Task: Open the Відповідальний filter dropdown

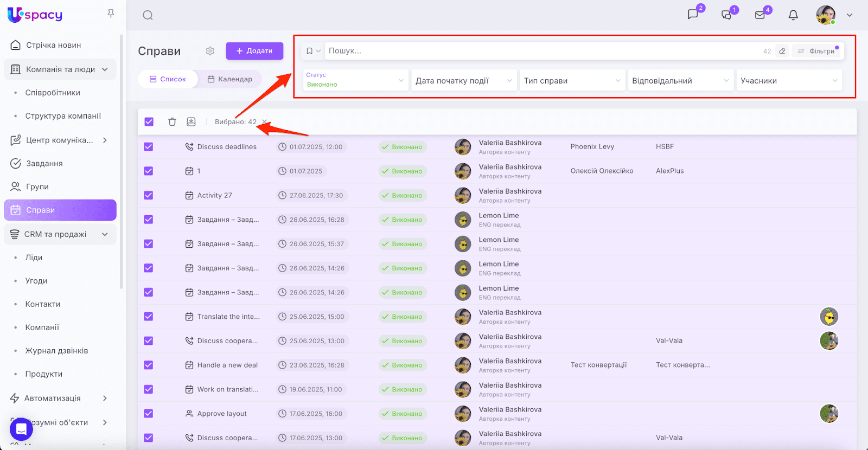Action: 680,81
